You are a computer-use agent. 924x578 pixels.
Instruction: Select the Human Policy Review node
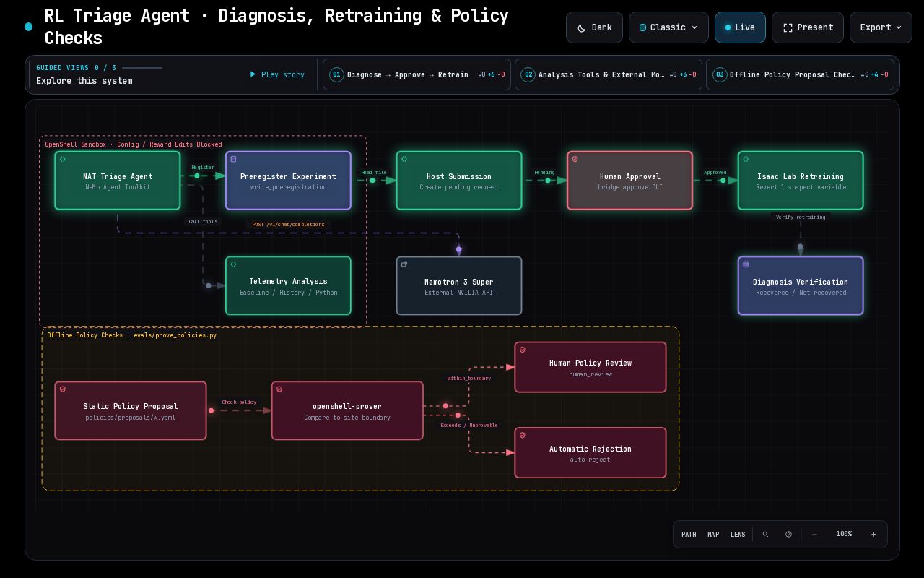(x=590, y=367)
